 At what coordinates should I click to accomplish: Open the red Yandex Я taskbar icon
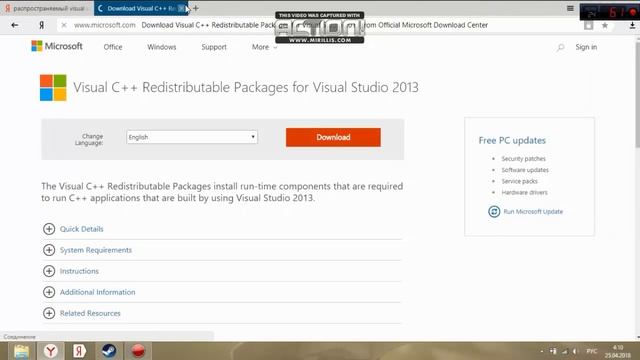pos(80,351)
